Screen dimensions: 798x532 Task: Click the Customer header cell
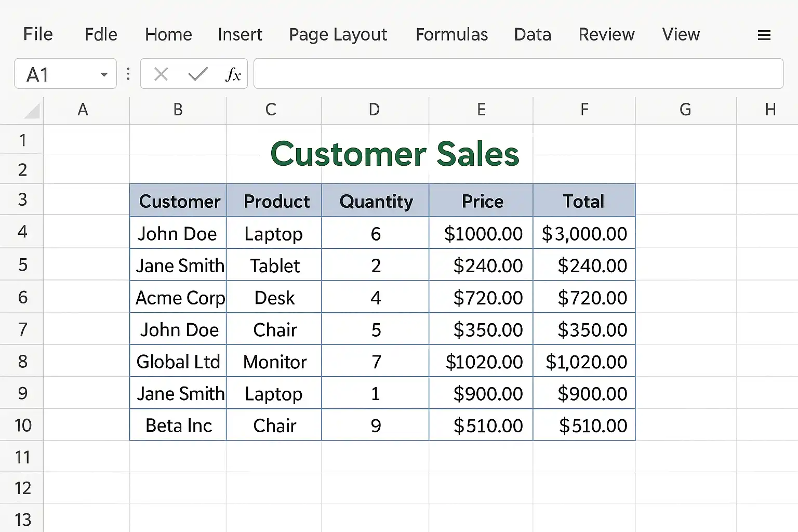point(179,201)
